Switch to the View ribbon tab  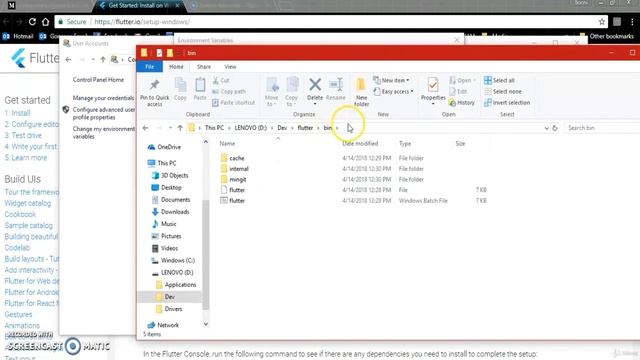[230, 67]
